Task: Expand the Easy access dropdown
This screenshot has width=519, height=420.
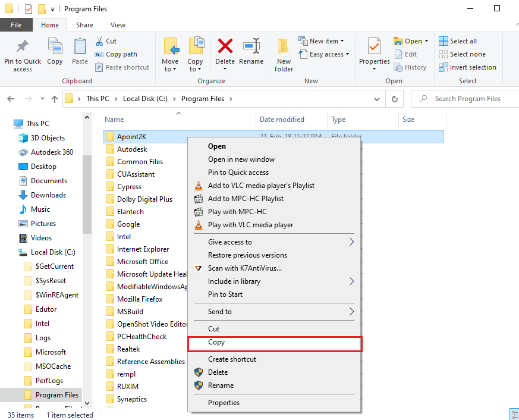Action: click(x=347, y=54)
